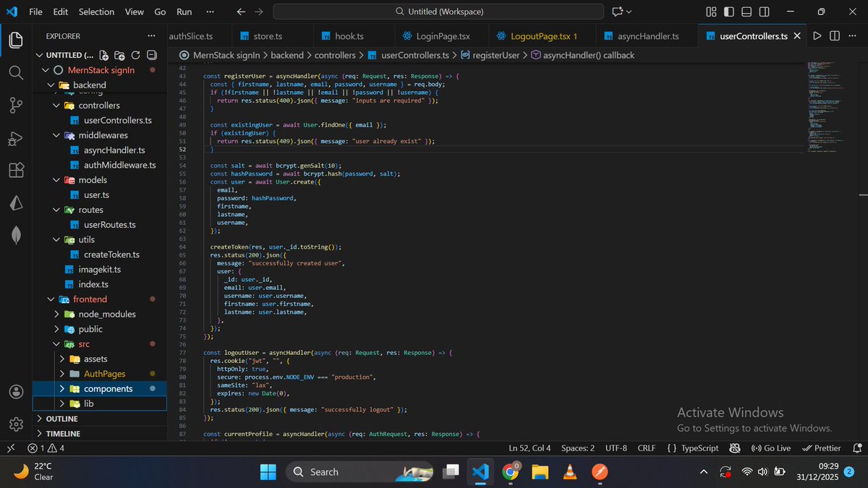Viewport: 868px width, 488px height.
Task: Open the Selection menu
Action: click(x=96, y=12)
